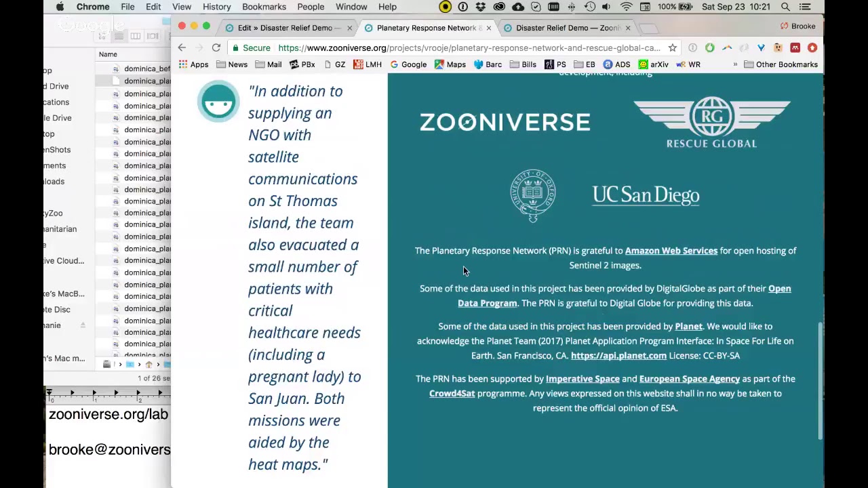Image resolution: width=868 pixels, height=488 pixels.
Task: Open the Barc bookmark
Action: pos(488,64)
